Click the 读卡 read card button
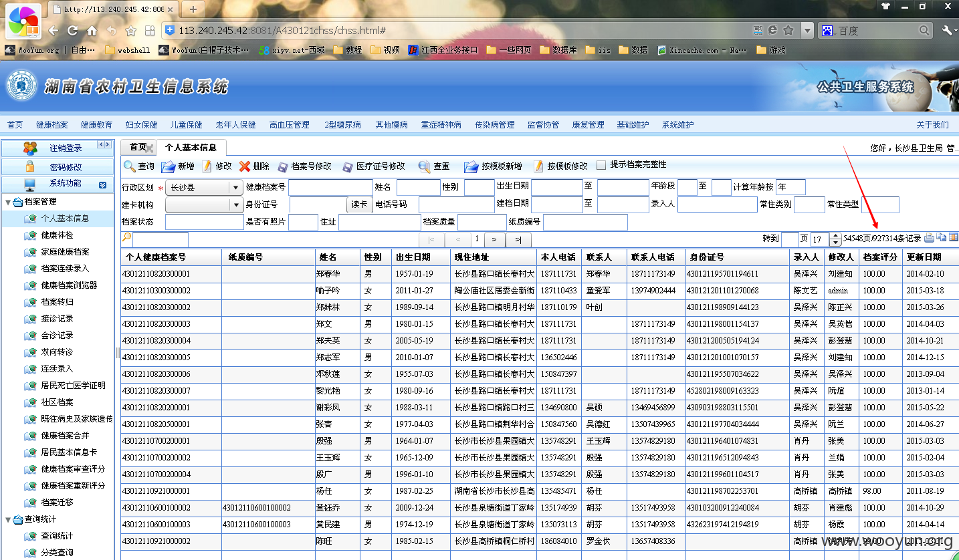 (x=359, y=204)
